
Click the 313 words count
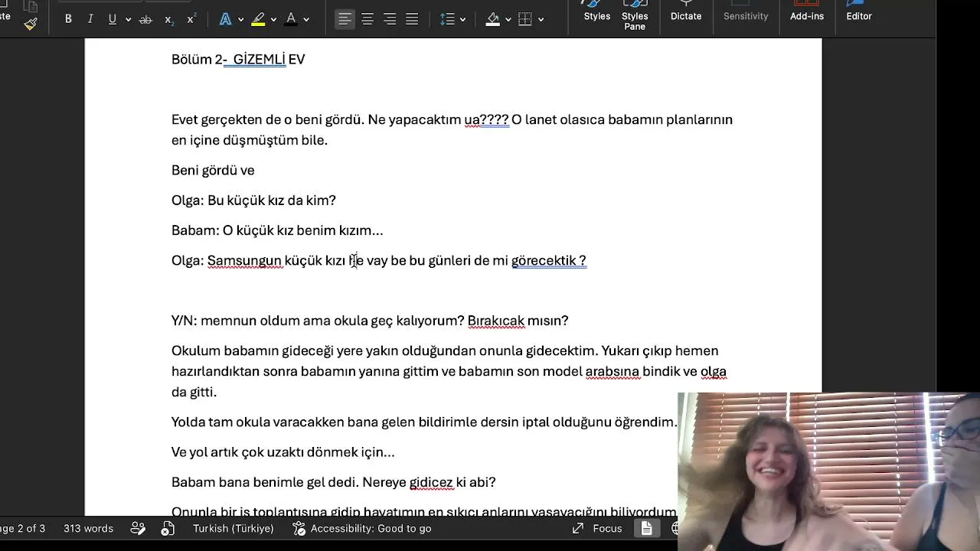tap(88, 528)
